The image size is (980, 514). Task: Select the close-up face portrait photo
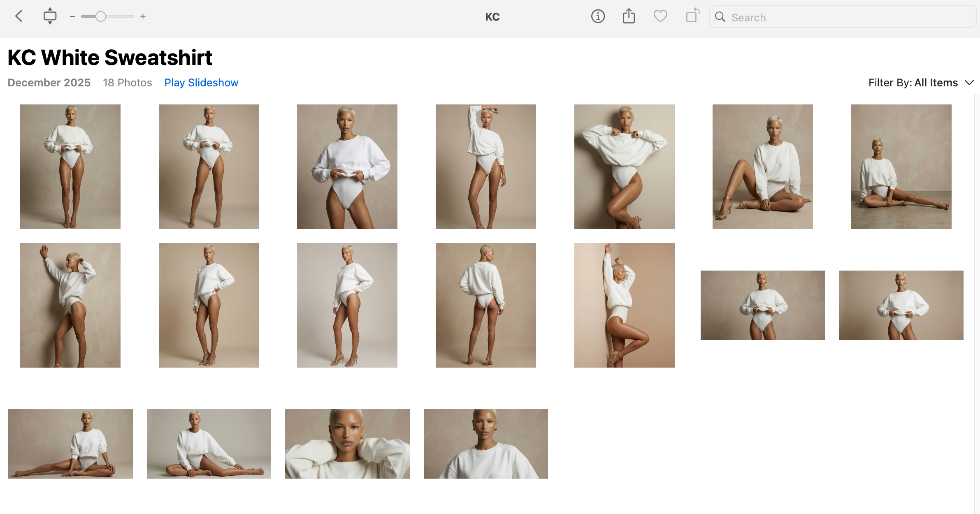tap(347, 443)
